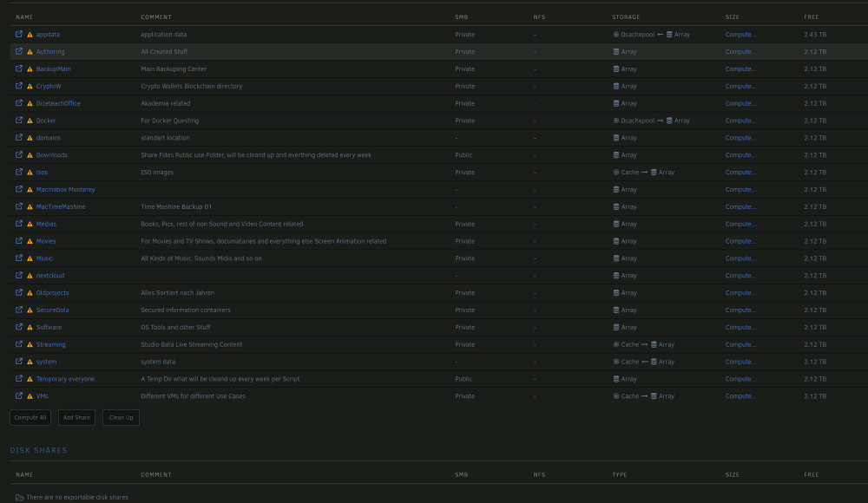Click the Compute All button
868x503 pixels.
pos(30,418)
